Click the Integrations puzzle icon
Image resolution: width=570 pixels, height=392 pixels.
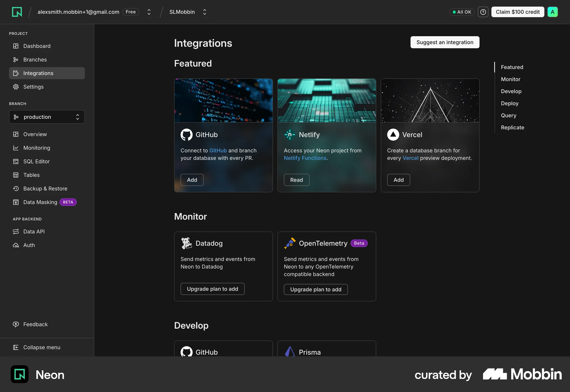click(16, 73)
